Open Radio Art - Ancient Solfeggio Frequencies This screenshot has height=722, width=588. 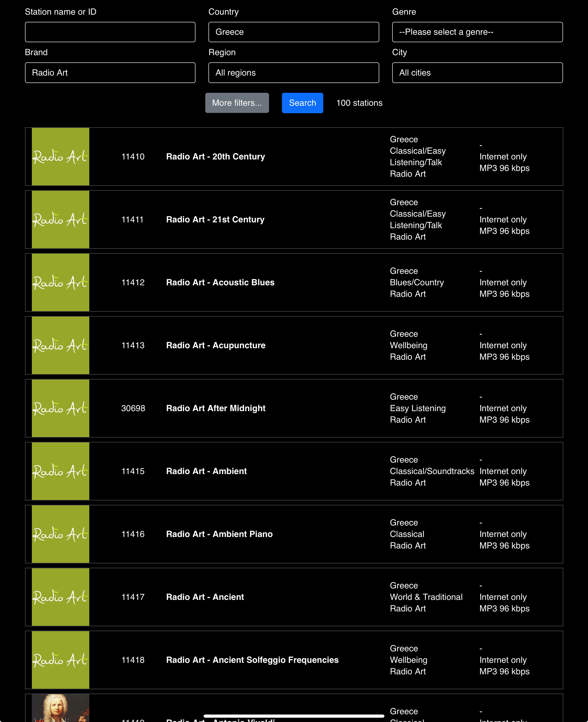pyautogui.click(x=252, y=660)
